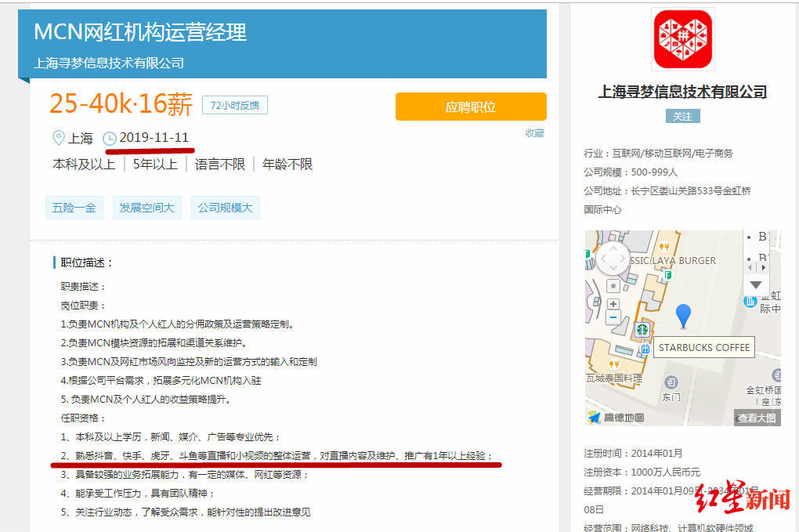This screenshot has width=799, height=532.
Task: Click the 本科及以上 education requirement
Action: pyautogui.click(x=84, y=165)
